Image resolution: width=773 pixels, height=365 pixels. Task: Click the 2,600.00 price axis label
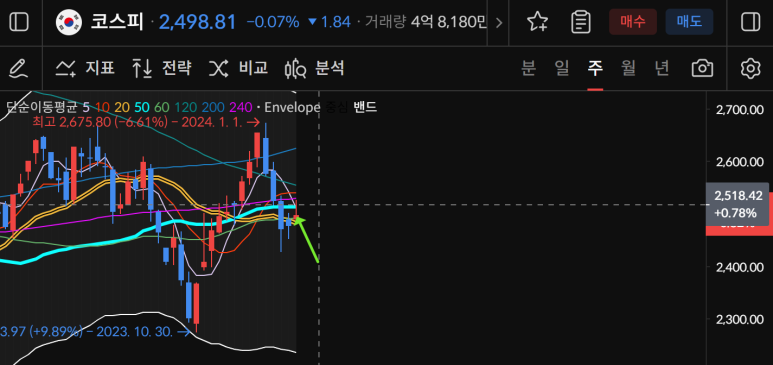click(739, 162)
